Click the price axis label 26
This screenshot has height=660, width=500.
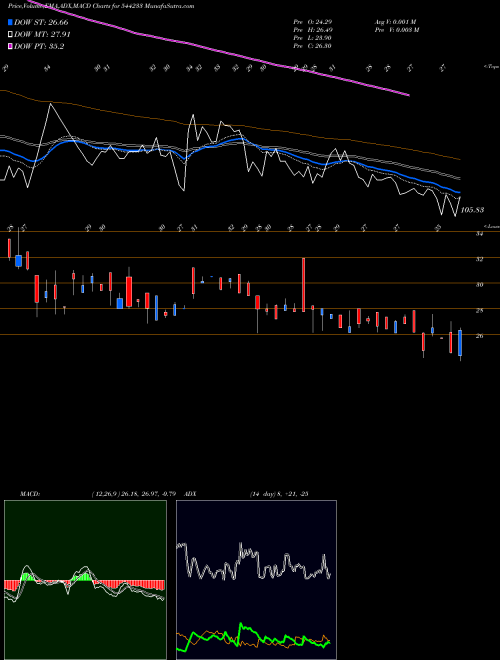479,336
